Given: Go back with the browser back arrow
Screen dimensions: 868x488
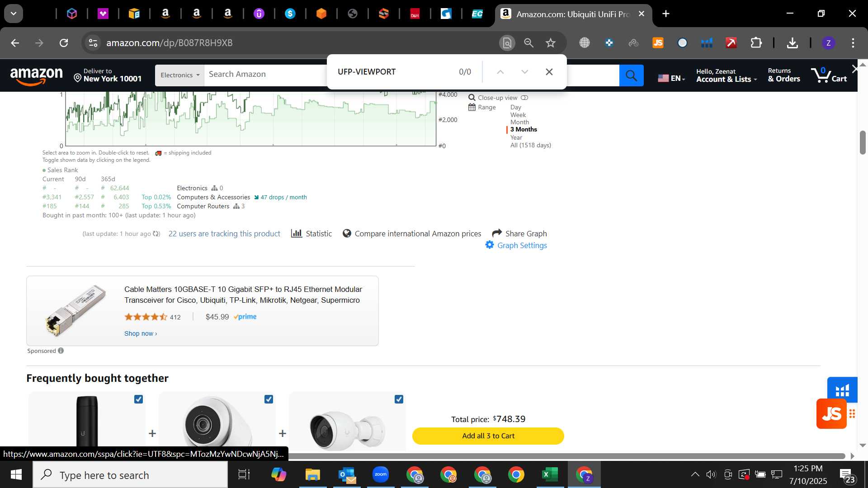Looking at the screenshot, I should click(x=15, y=43).
